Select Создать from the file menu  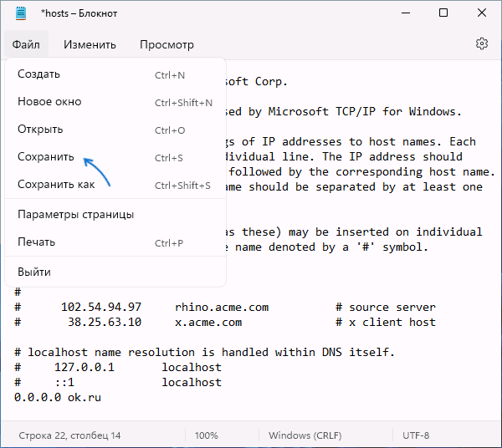(x=38, y=74)
